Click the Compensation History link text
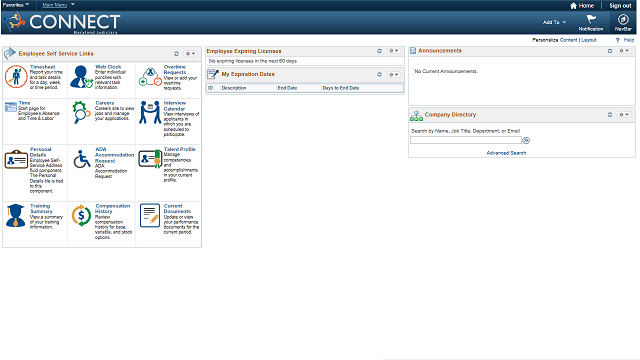The width and height of the screenshot is (640, 360). point(112,209)
